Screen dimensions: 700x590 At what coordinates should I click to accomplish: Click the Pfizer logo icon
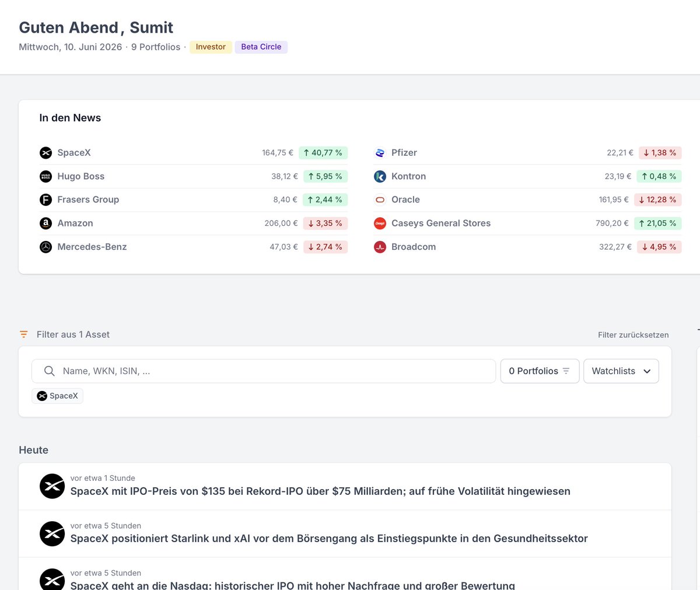[x=380, y=153]
